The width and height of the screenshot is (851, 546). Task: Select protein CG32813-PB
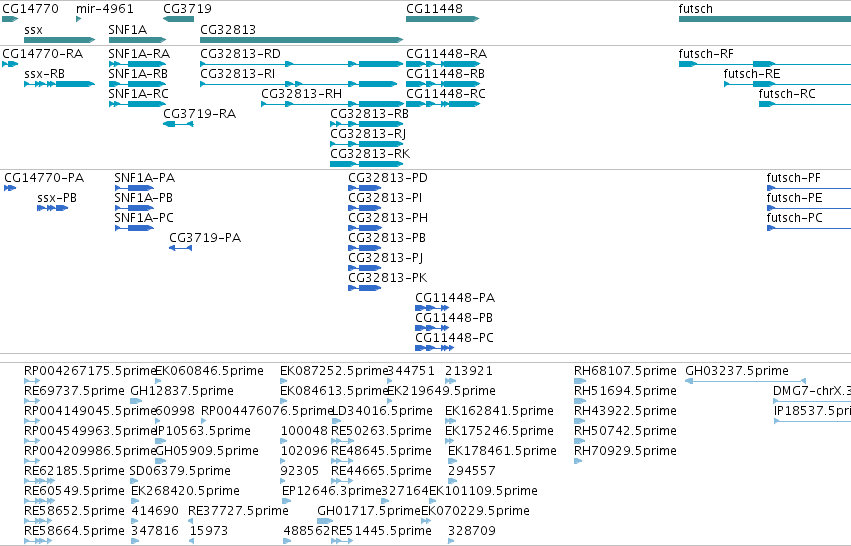click(x=387, y=238)
